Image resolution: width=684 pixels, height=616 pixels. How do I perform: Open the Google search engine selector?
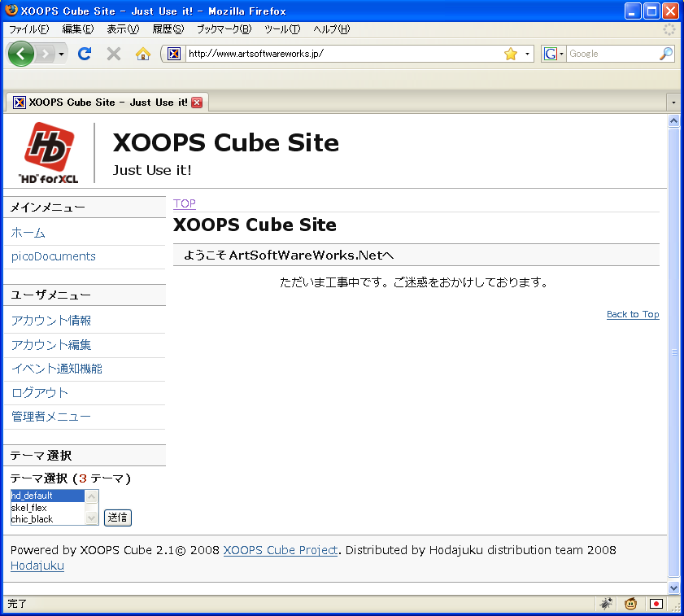coord(554,54)
